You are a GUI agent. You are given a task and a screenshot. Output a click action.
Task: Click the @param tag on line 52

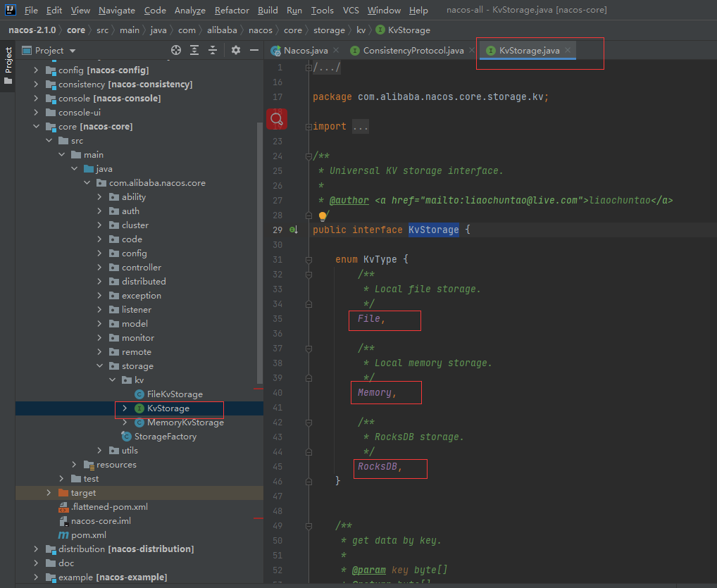pyautogui.click(x=368, y=570)
